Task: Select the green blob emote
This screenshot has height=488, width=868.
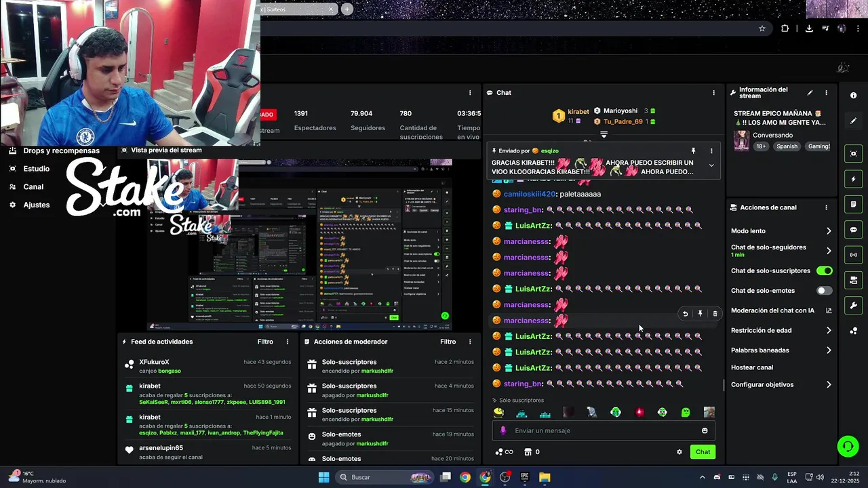Action: (686, 412)
